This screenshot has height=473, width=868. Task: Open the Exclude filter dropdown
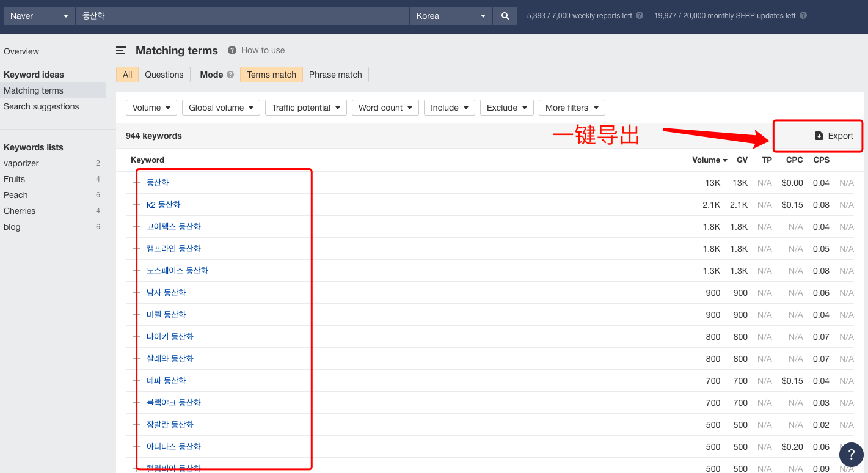(x=507, y=108)
